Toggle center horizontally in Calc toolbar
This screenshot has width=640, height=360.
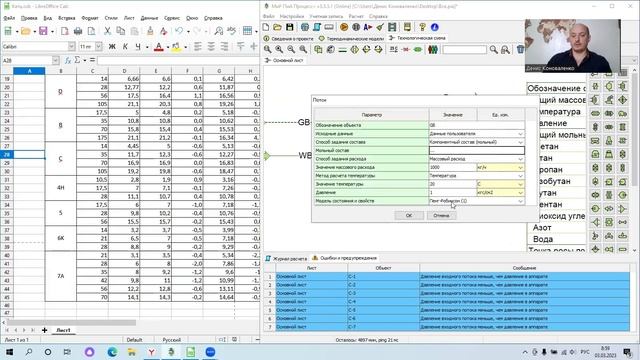[x=211, y=47]
